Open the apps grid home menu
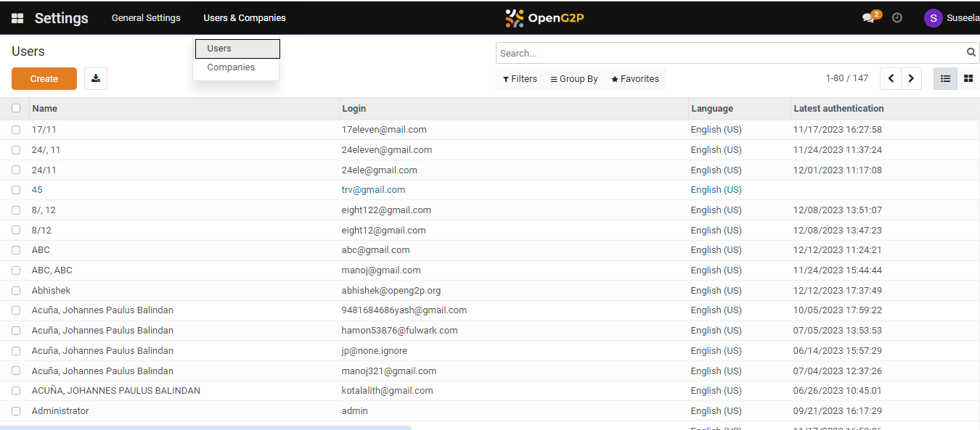Viewport: 980px width, 430px height. [x=17, y=18]
